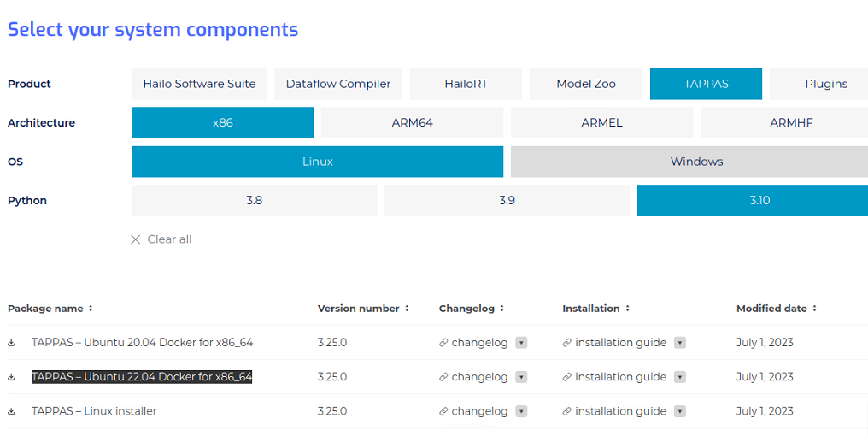Switch product to Hailo Software Suite

point(199,85)
